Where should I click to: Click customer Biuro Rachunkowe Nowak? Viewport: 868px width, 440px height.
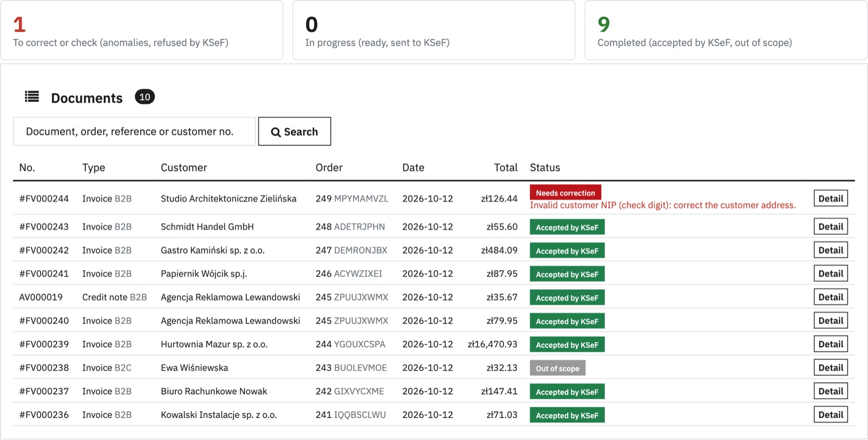tap(214, 391)
